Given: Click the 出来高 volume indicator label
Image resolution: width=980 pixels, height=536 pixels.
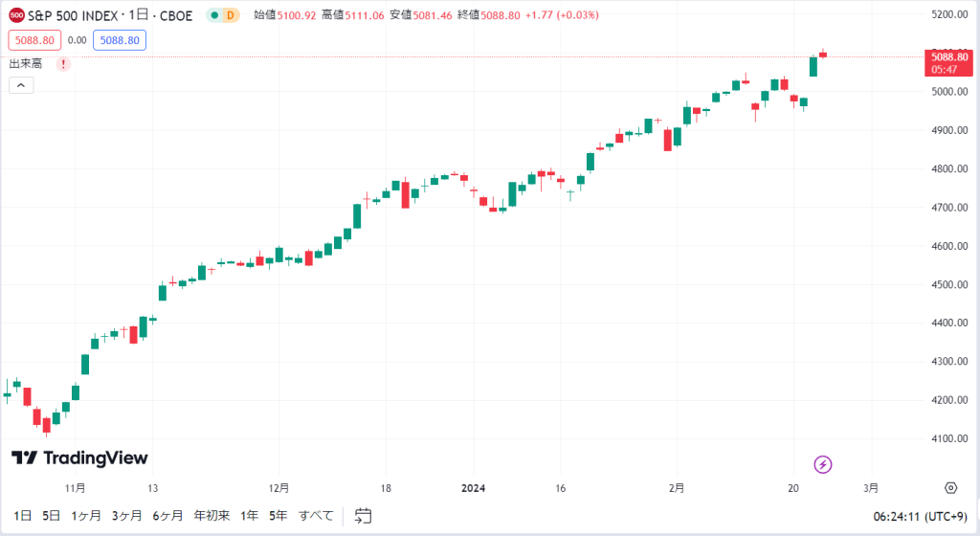Looking at the screenshot, I should (26, 64).
